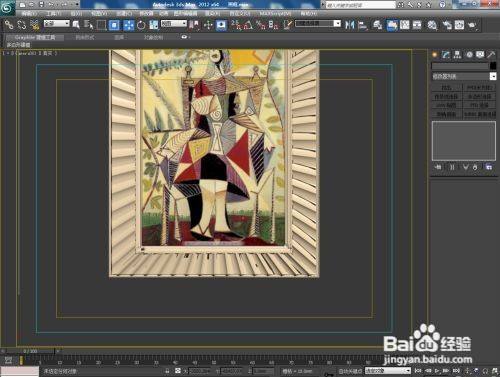
Task: Click the Render Production teapot icon
Action: click(472, 25)
